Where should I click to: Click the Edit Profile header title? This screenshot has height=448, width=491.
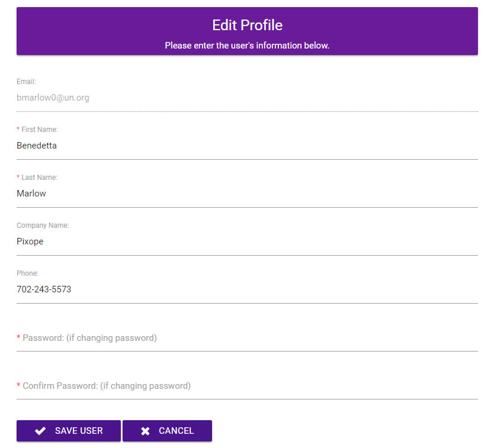[247, 25]
